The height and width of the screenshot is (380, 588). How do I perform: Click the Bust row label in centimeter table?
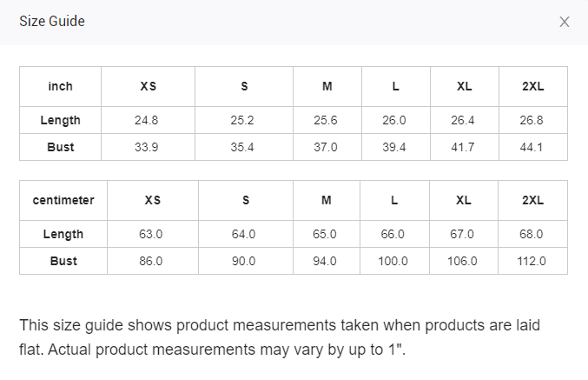pyautogui.click(x=63, y=261)
